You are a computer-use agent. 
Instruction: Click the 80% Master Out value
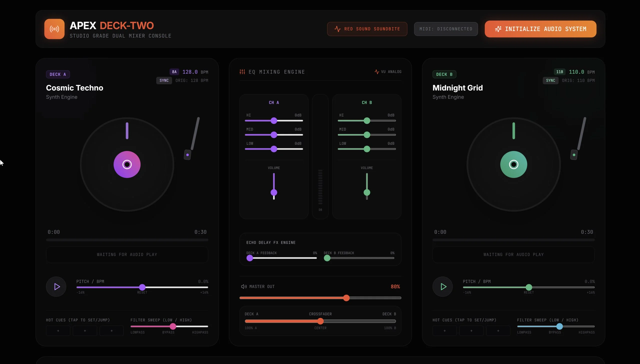(395, 286)
